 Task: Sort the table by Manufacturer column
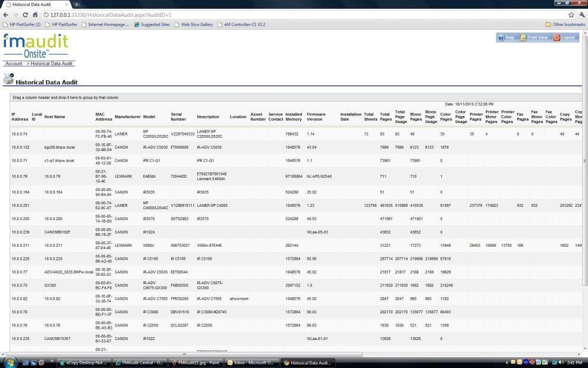(127, 117)
